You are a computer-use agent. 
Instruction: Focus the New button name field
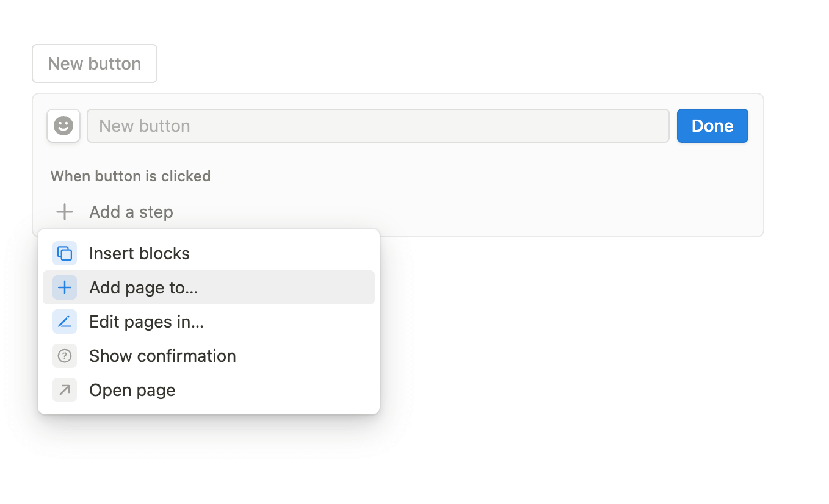(x=378, y=126)
